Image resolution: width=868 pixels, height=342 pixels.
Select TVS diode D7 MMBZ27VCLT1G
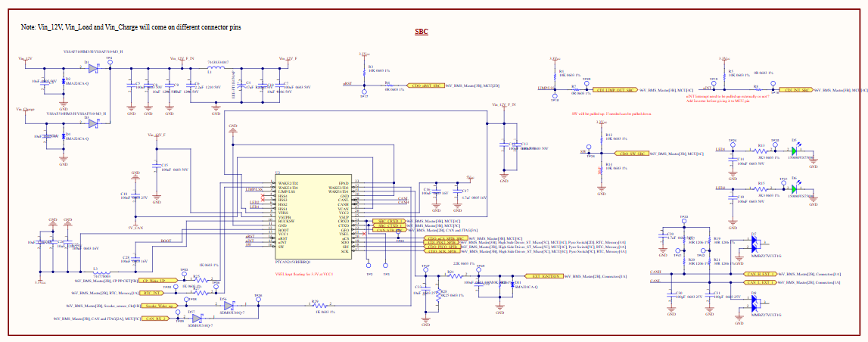click(x=754, y=244)
